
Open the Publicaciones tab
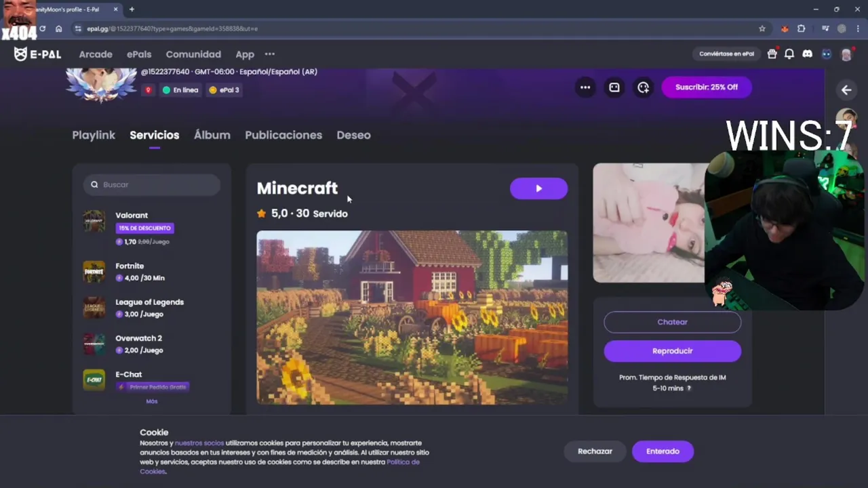click(x=283, y=135)
